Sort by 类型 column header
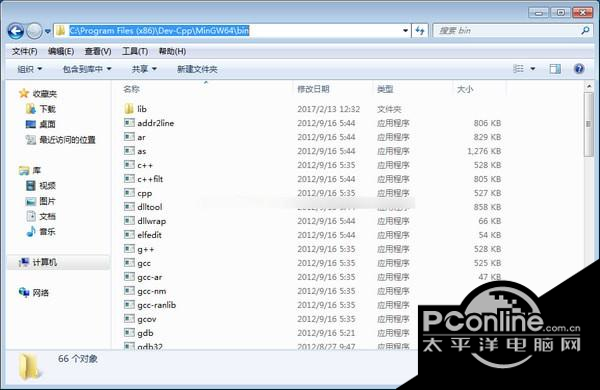 pyautogui.click(x=385, y=89)
